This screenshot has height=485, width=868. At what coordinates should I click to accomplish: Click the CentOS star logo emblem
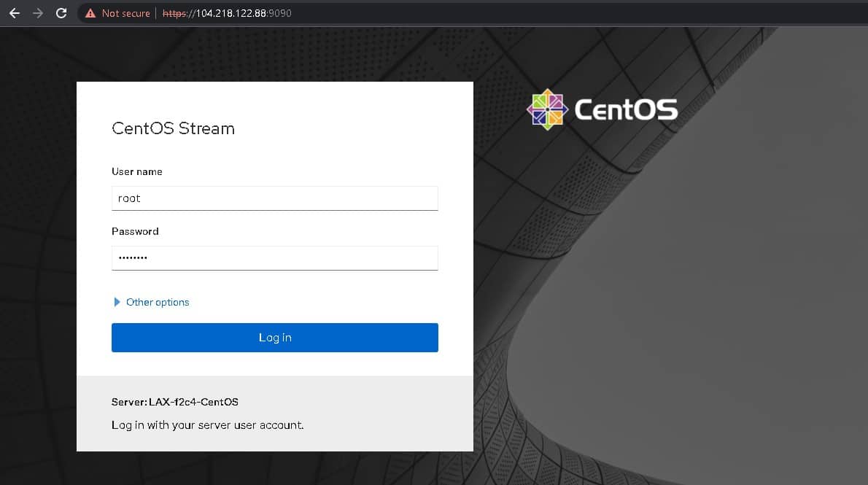[547, 108]
